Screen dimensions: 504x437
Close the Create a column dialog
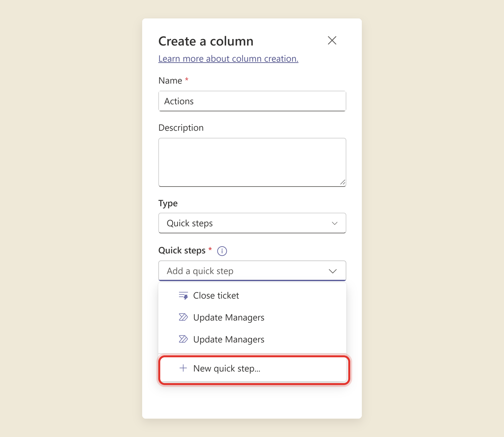[x=332, y=40]
